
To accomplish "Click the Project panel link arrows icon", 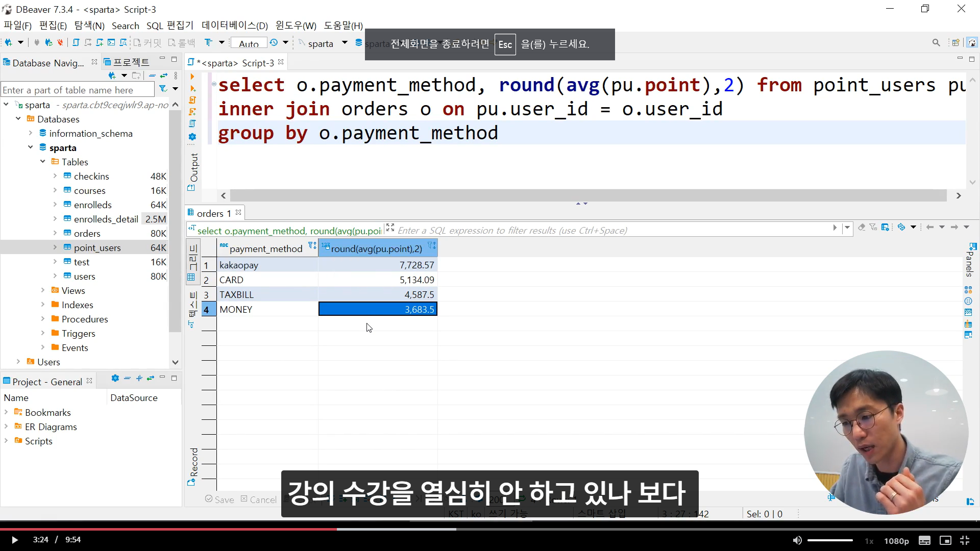I will click(151, 379).
